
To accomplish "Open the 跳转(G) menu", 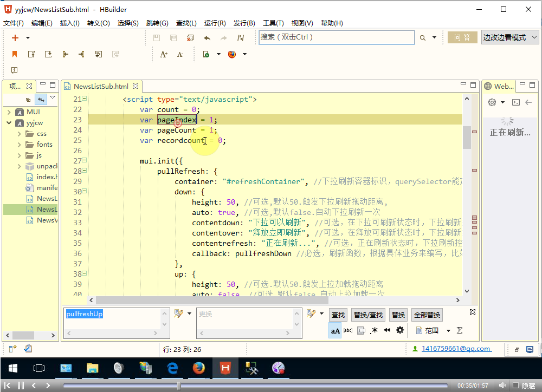I will 157,23.
